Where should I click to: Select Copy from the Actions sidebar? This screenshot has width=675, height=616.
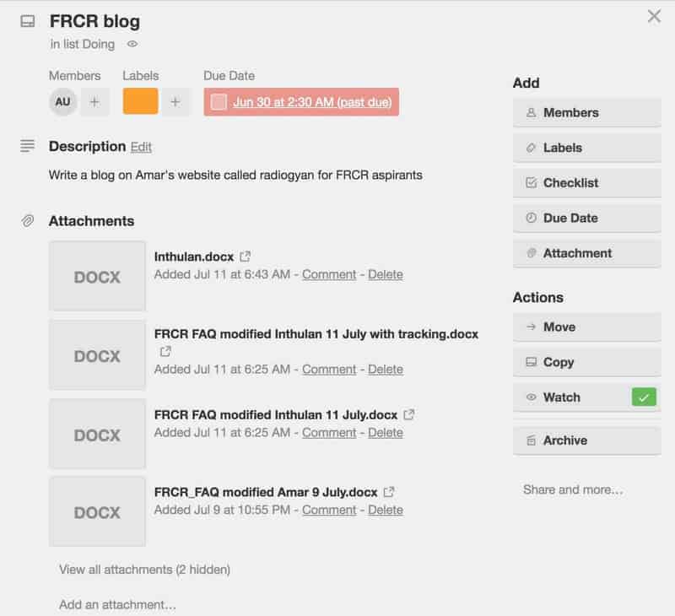(586, 362)
